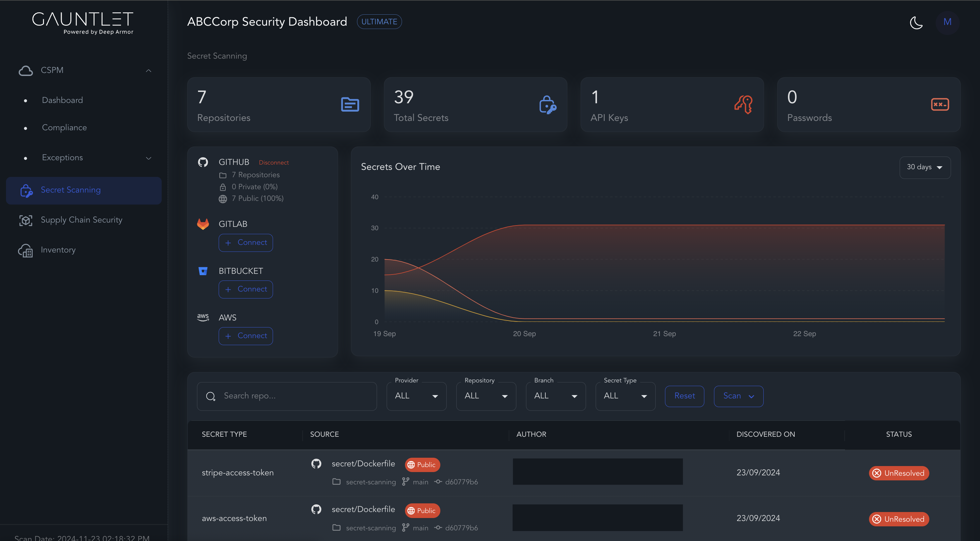
Task: Connect the AWS provider
Action: click(x=246, y=336)
